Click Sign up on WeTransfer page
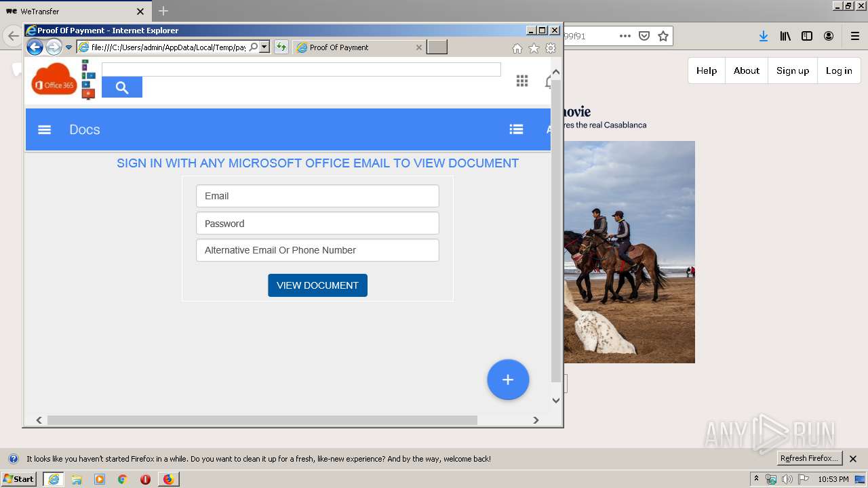The width and height of the screenshot is (868, 488). pos(793,70)
